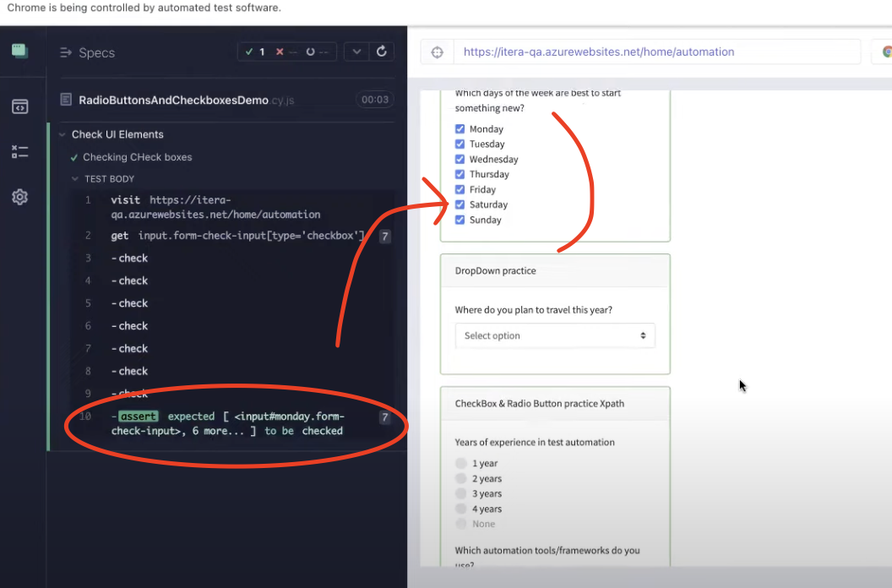Image resolution: width=892 pixels, height=588 pixels.
Task: Collapse the Check UI Elements suite
Action: point(117,134)
